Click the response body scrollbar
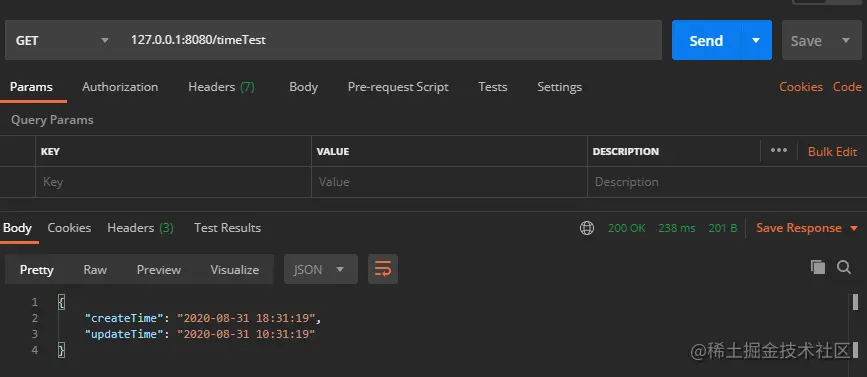 click(x=855, y=326)
